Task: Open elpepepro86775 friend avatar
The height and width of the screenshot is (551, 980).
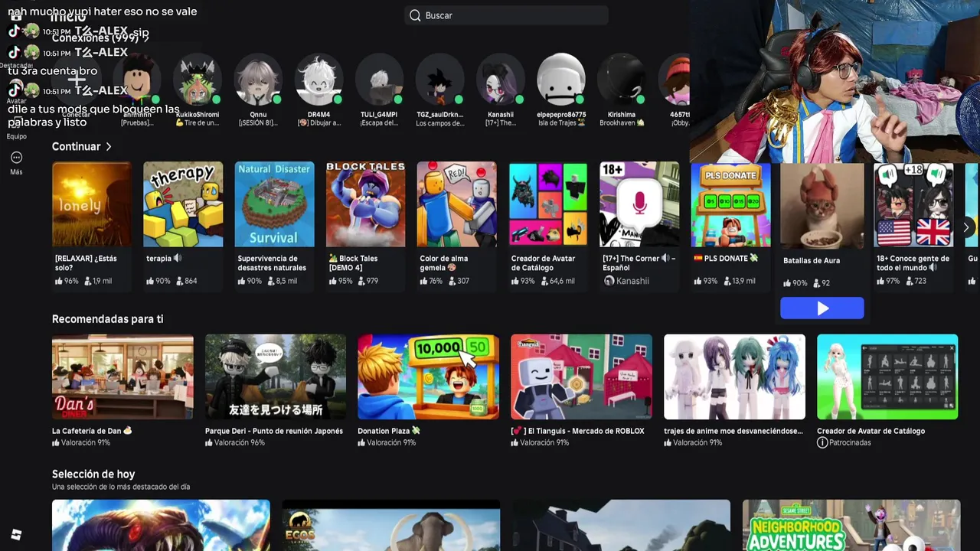Action: tap(561, 80)
